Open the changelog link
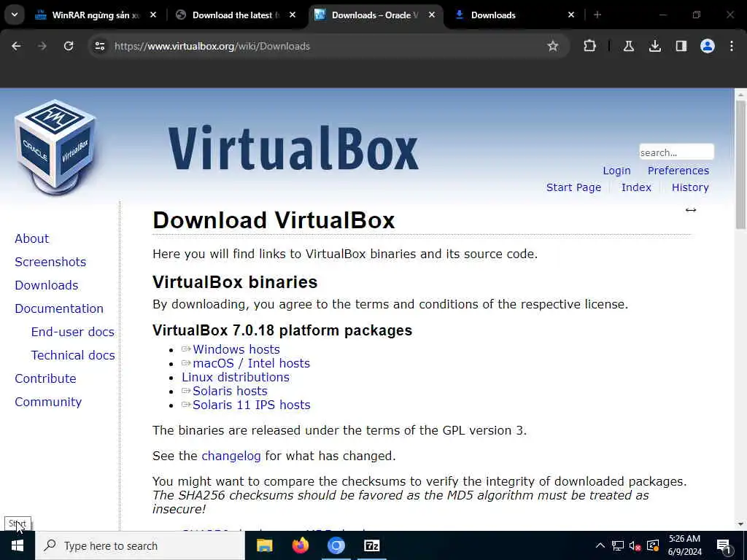Viewport: 747px width, 560px height. 231,456
